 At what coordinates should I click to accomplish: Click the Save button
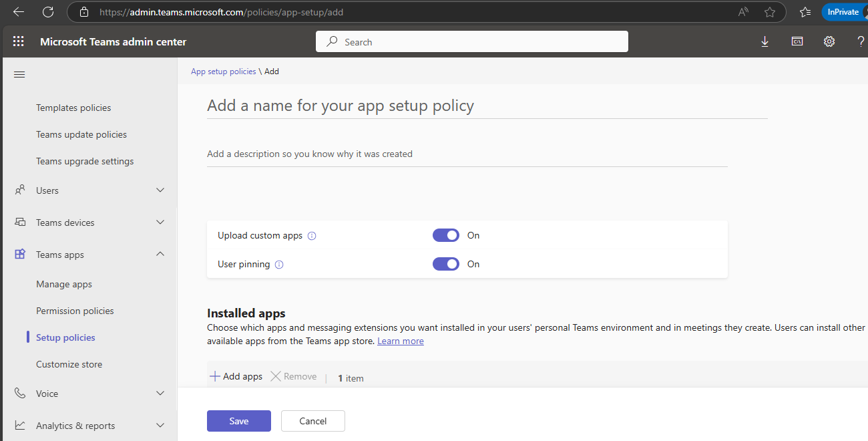[239, 421]
